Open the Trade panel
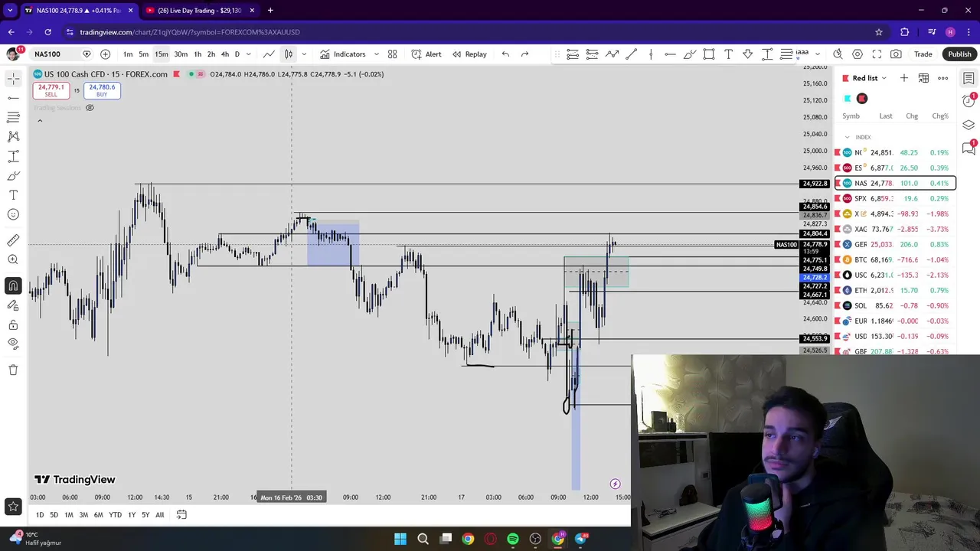Screen dimensions: 980x551 pos(923,54)
